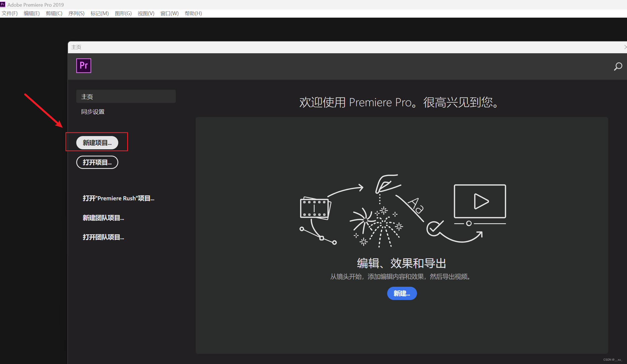Viewport: 627px width, 364px height.
Task: Open the 序列(S) menu
Action: [x=77, y=14]
